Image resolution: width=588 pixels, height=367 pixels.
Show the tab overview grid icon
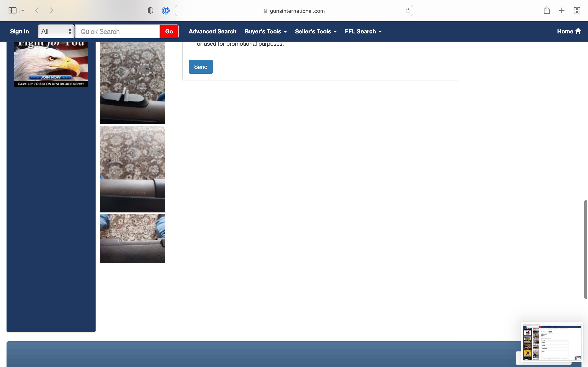(x=577, y=10)
